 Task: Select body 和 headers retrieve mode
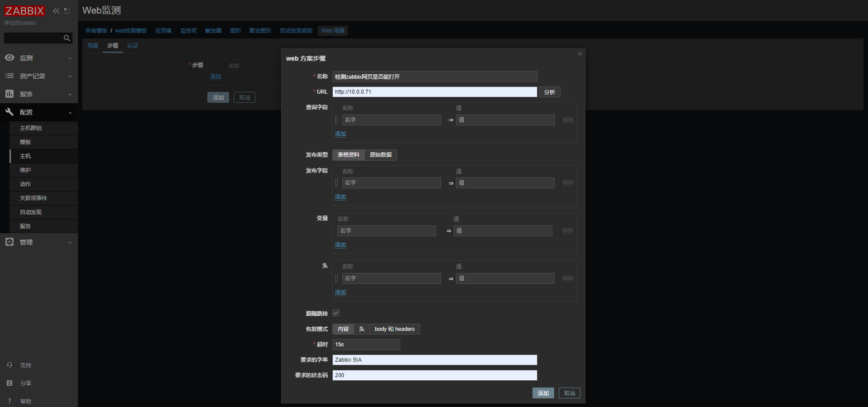click(395, 329)
